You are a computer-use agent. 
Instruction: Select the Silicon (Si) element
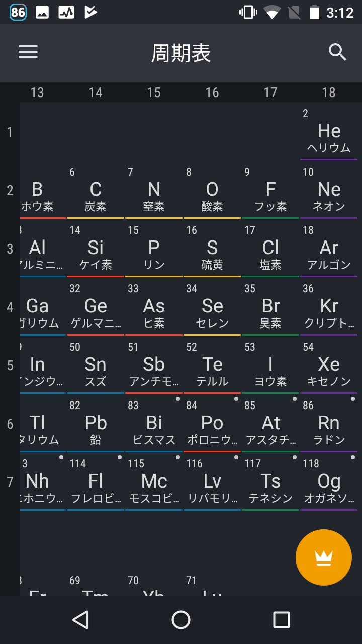pos(96,251)
